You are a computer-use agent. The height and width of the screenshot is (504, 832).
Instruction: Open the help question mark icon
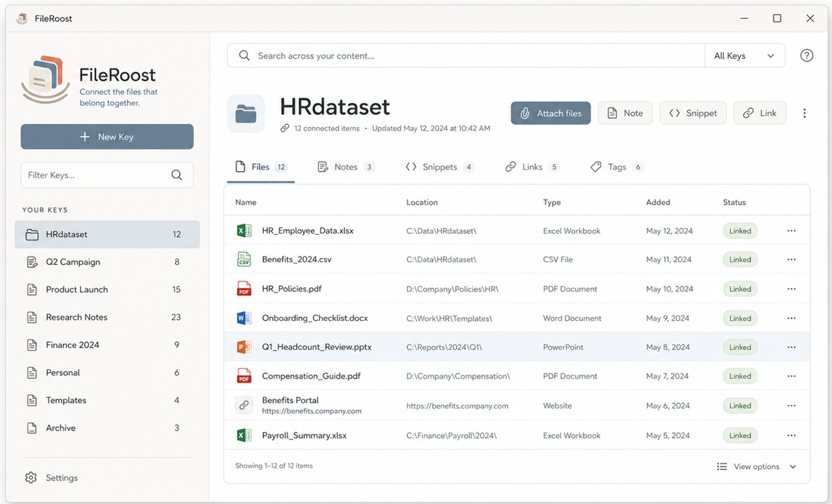807,55
